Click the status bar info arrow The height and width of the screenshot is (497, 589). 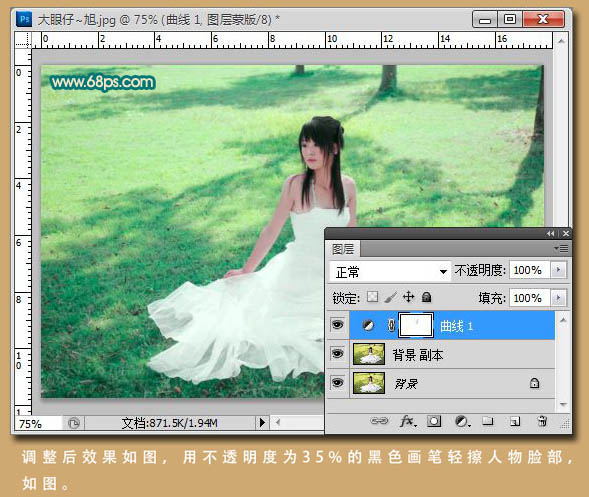click(262, 423)
